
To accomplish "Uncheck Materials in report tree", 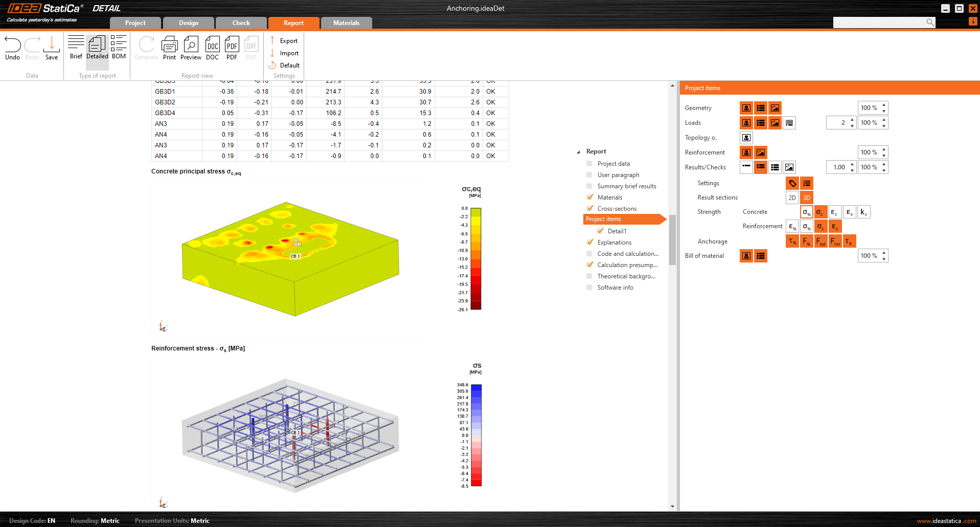I will click(x=590, y=197).
